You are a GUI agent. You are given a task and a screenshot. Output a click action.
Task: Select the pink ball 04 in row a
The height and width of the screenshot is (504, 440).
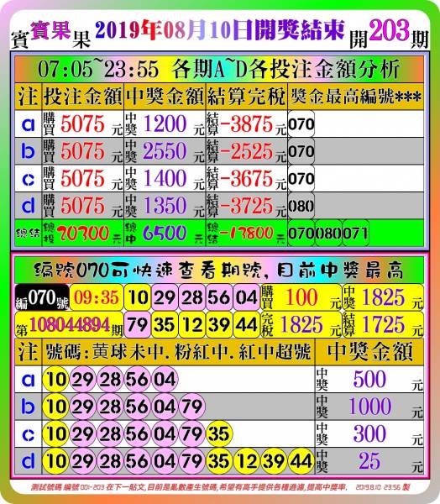(165, 380)
